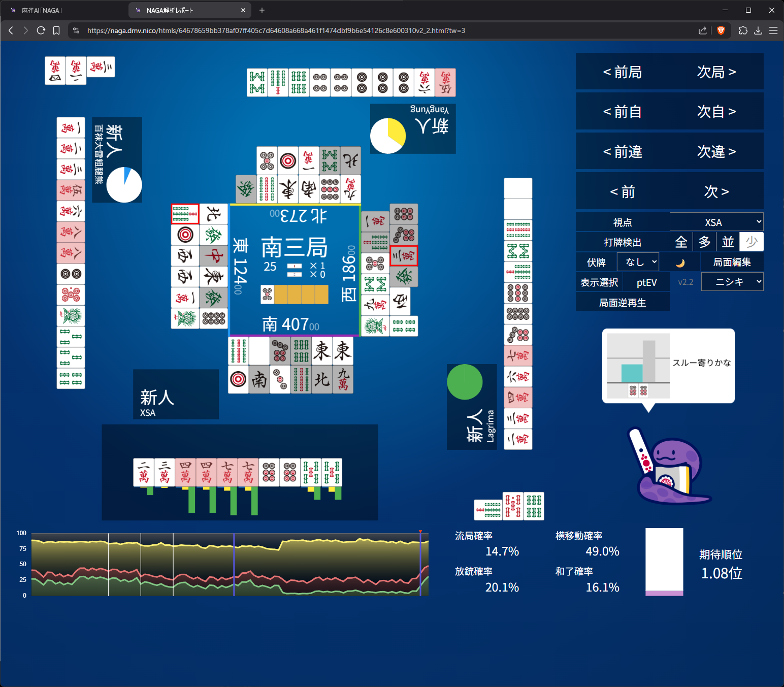Select the 少 detection level
784x687 pixels.
[751, 242]
